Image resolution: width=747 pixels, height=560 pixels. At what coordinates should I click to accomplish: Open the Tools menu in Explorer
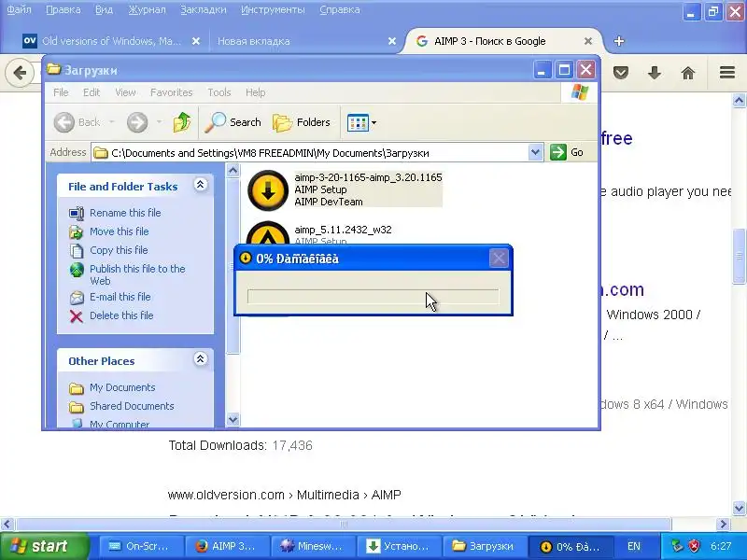[x=219, y=92]
